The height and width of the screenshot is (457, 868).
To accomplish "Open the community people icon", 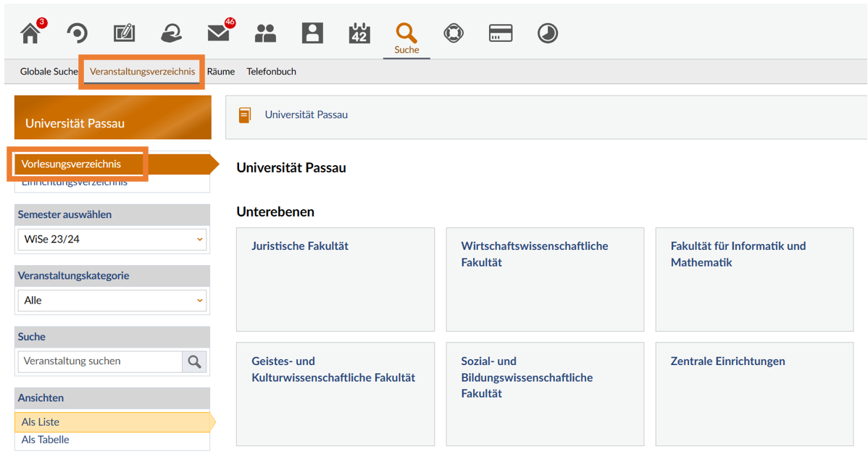I will coord(266,33).
